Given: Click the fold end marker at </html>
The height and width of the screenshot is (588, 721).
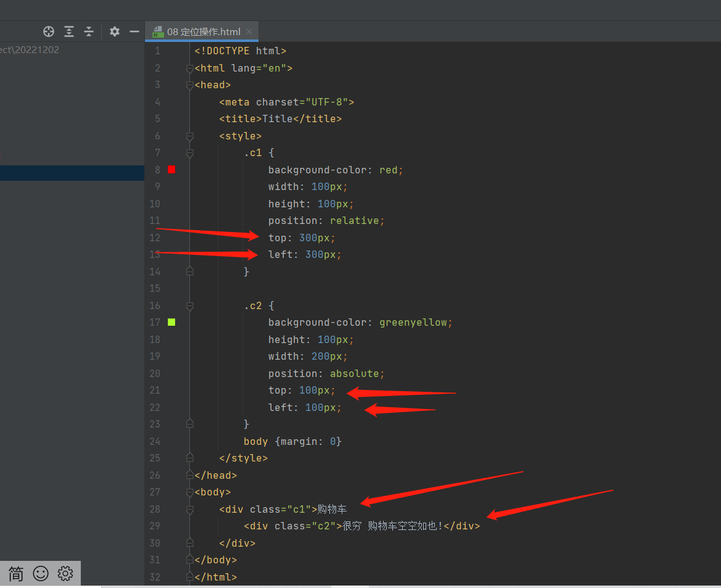Looking at the screenshot, I should [x=189, y=576].
